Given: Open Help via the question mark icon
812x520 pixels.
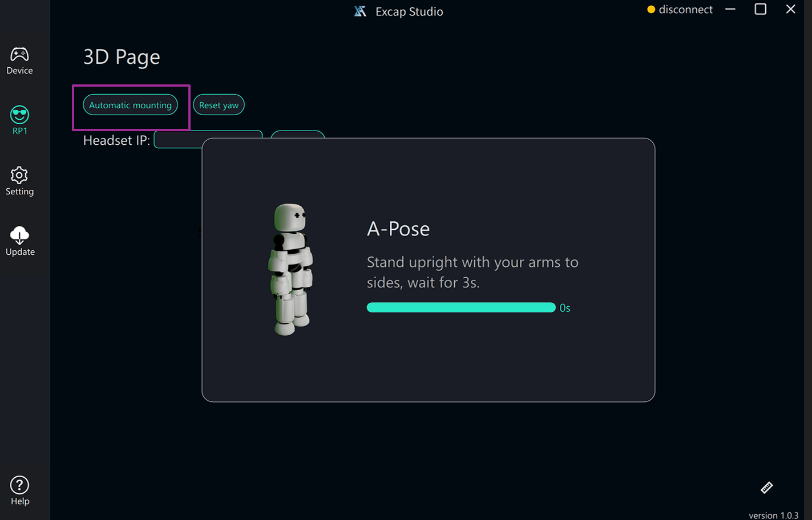Looking at the screenshot, I should 19,490.
